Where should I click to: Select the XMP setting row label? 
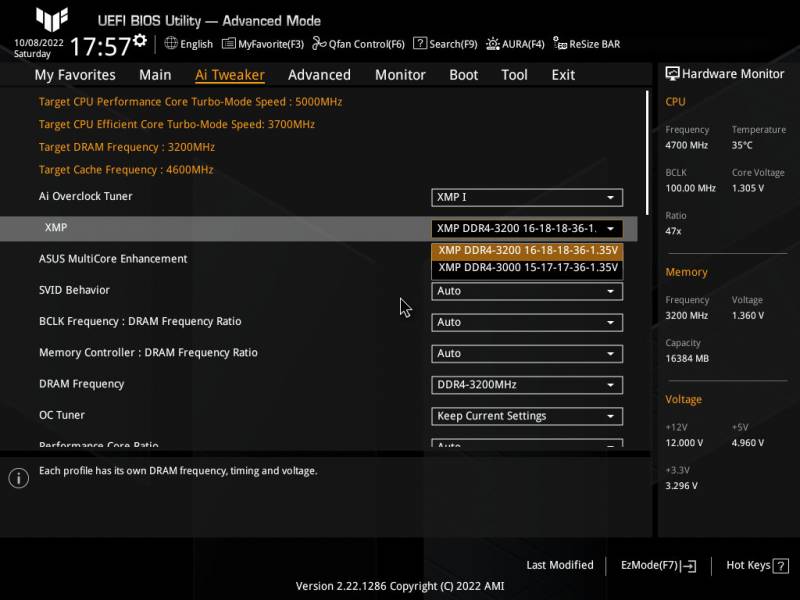(x=56, y=228)
